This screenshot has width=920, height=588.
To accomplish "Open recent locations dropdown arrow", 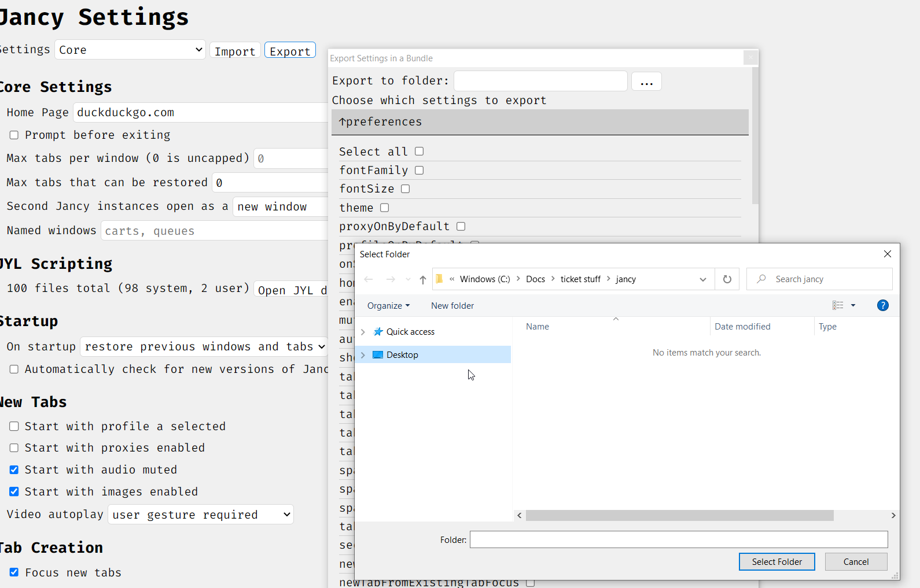I will pyautogui.click(x=408, y=280).
